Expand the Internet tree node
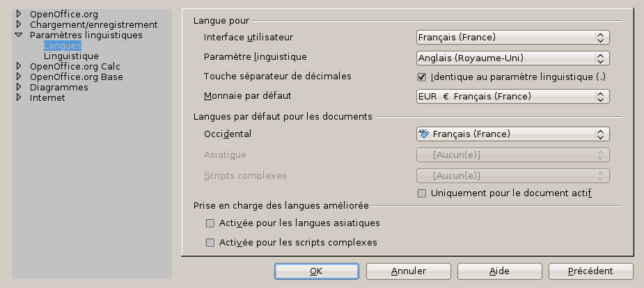This screenshot has width=644, height=288. [x=19, y=97]
